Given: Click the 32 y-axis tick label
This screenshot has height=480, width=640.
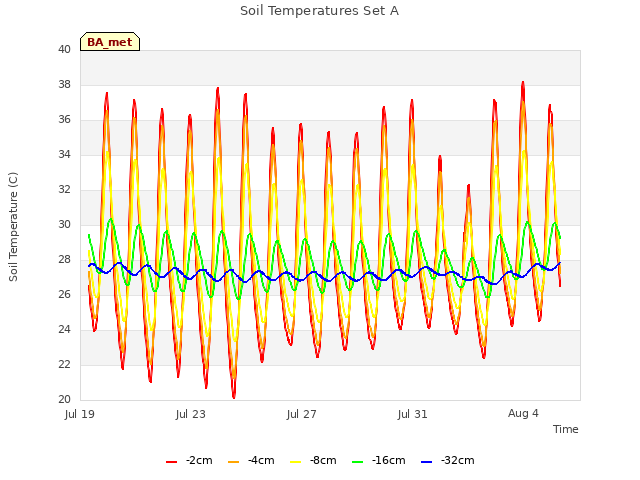Looking at the screenshot, I should coord(64,189).
